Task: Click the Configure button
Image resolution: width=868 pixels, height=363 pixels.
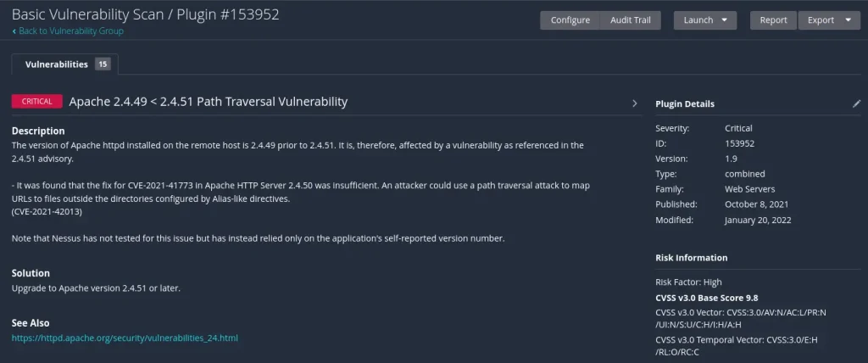Action: point(570,20)
